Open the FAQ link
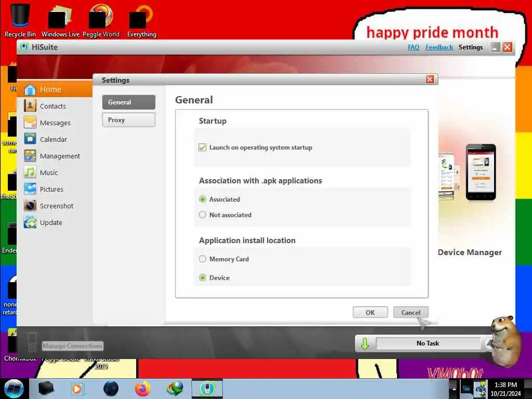The image size is (532, 399). pos(414,47)
